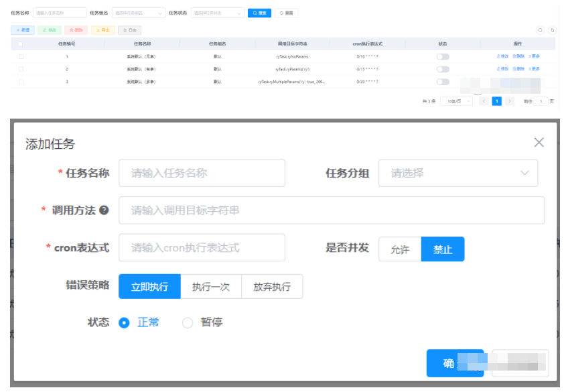Click the 任务名称 input in 添加任务 dialog
Screen dimensions: 564x392
tap(202, 173)
